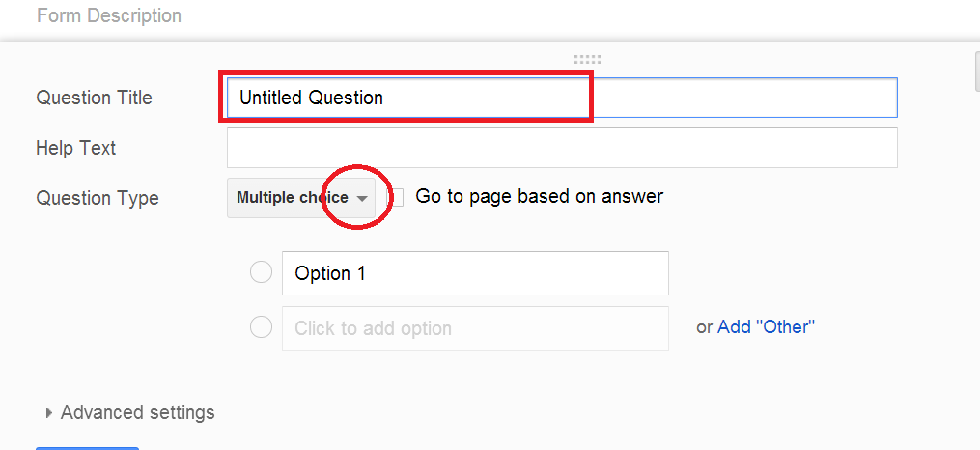
Task: Click the Advanced settings triangle icon
Action: point(49,412)
